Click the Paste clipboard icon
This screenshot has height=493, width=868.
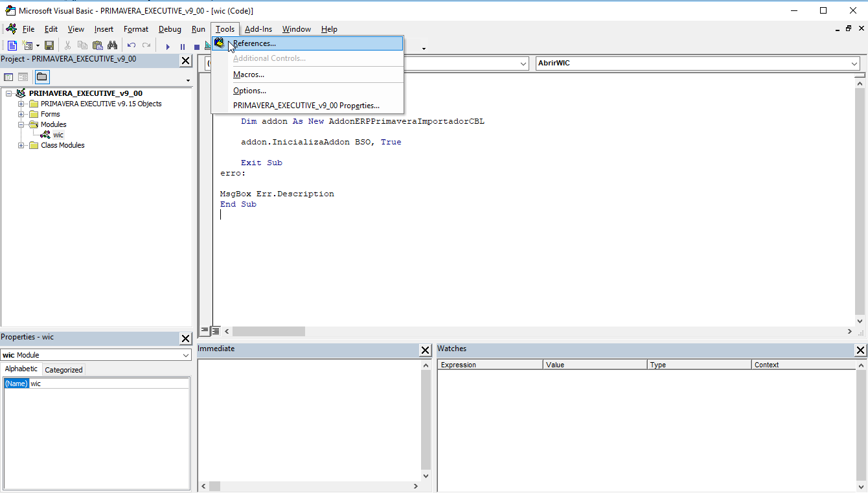[x=97, y=45]
